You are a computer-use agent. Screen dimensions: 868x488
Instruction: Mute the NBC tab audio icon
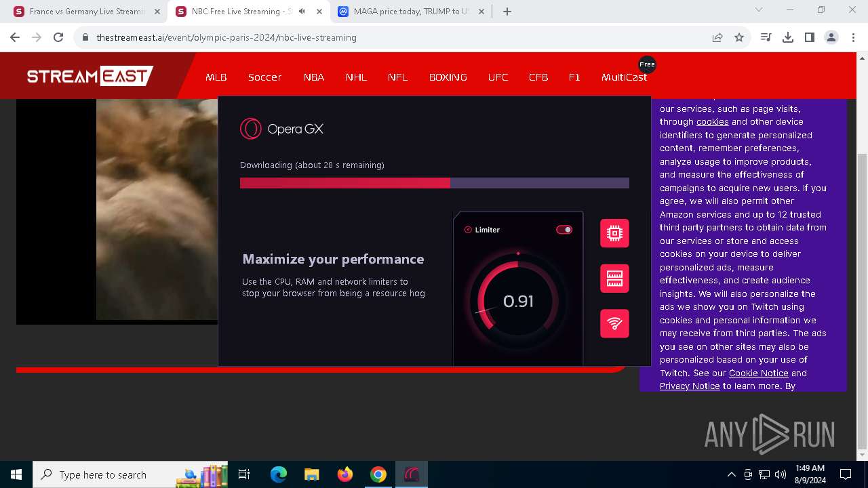point(302,12)
